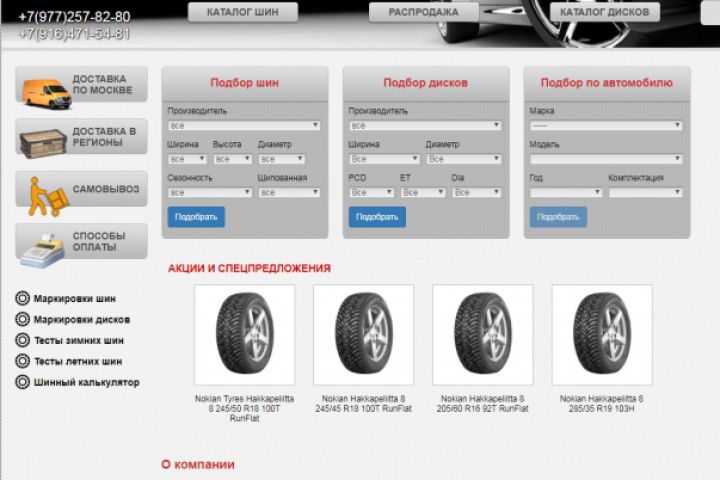720x480 pixels.
Task: Click the Подбор по автомобилю heading
Action: point(607,83)
